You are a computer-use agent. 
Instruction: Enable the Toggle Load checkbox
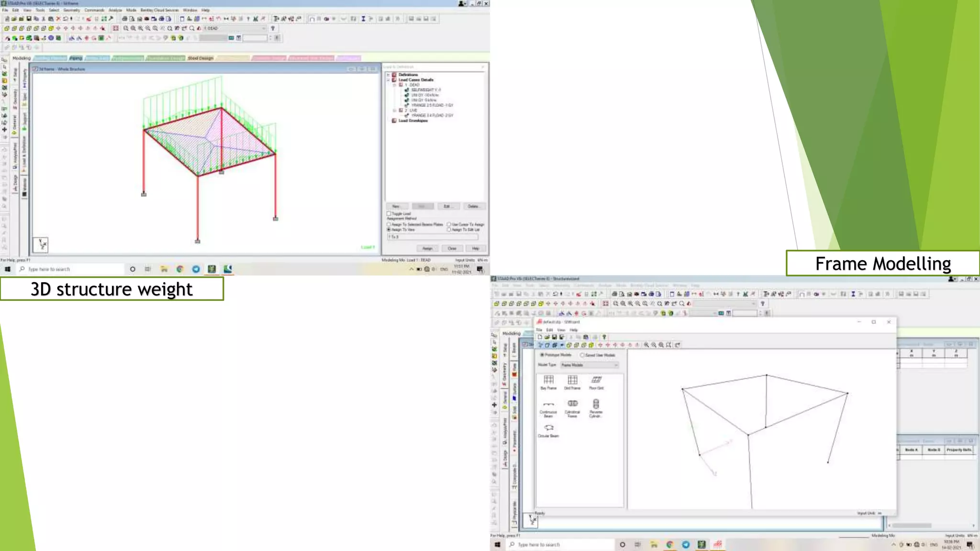click(x=389, y=214)
